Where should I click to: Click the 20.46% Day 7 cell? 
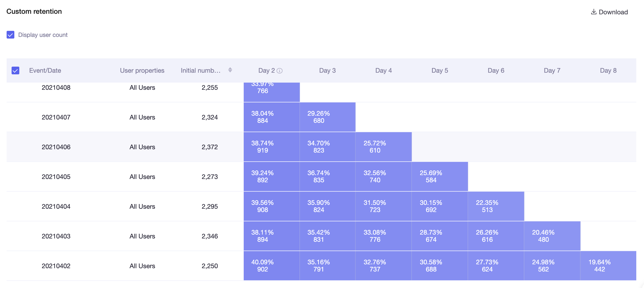click(x=552, y=236)
